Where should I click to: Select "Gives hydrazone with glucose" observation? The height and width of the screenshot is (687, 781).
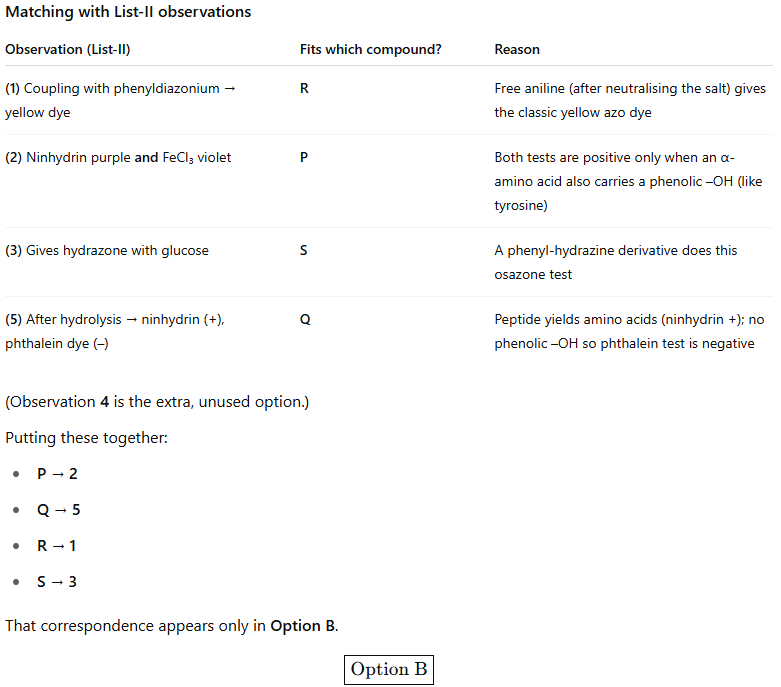click(107, 250)
